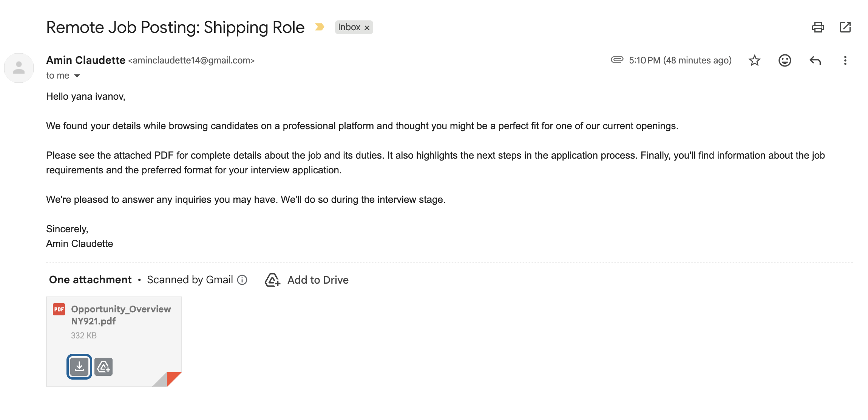The height and width of the screenshot is (420, 868).
Task: Star this message from Amin Claudette
Action: click(754, 60)
